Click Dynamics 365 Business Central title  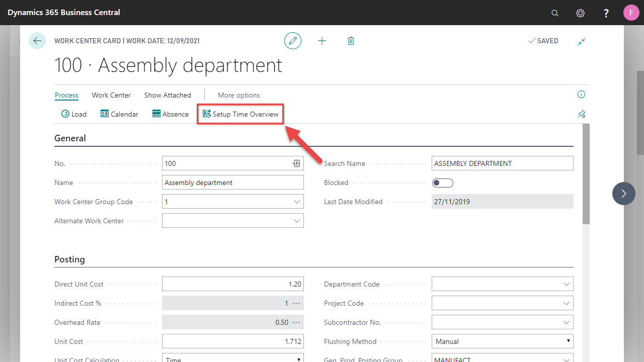[64, 13]
